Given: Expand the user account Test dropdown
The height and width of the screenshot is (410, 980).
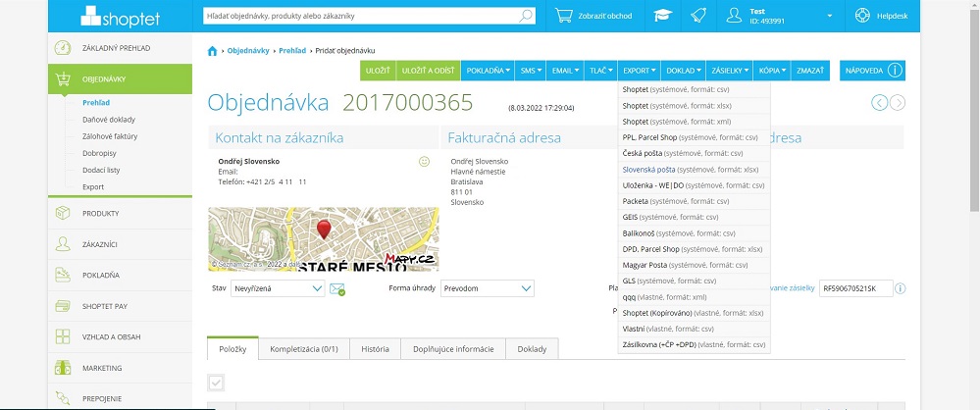Looking at the screenshot, I should coord(829,17).
